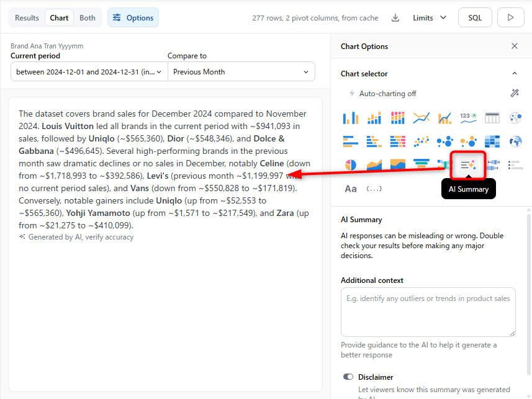Select the AI Summary chart icon
Screen dimensions: 532x399
pos(468,165)
